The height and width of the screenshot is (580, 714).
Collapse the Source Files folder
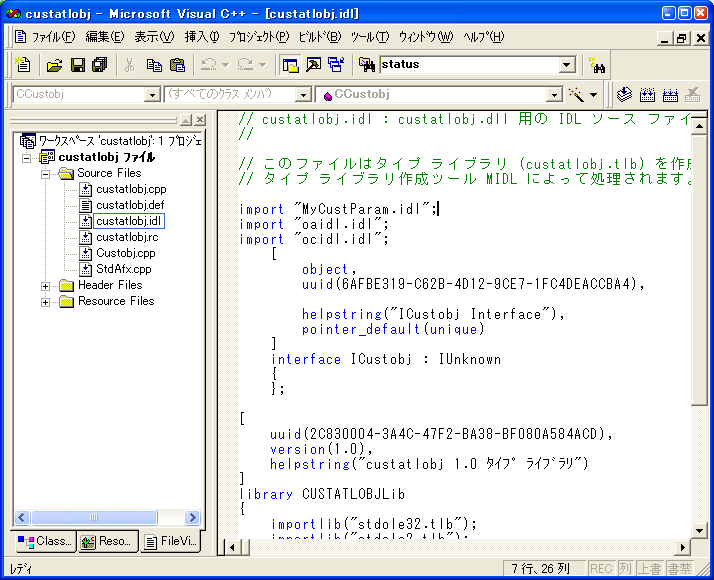coord(45,174)
